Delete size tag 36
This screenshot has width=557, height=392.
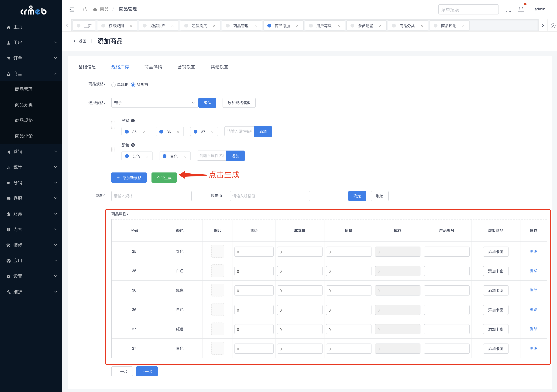178,132
